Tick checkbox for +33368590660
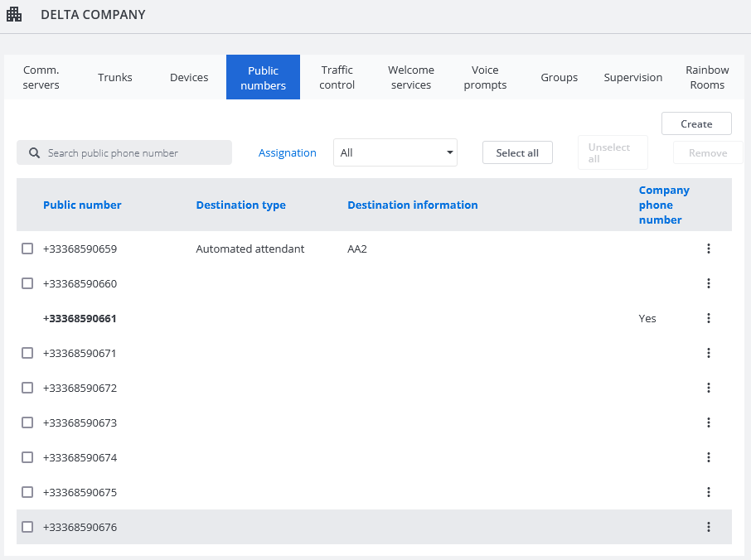Image resolution: width=751 pixels, height=560 pixels. 27,283
